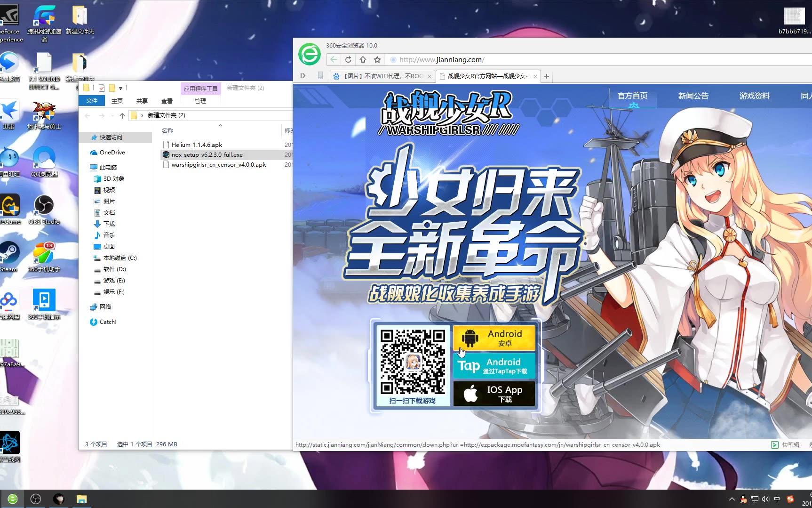Reload the page in 360 browser

(x=348, y=59)
